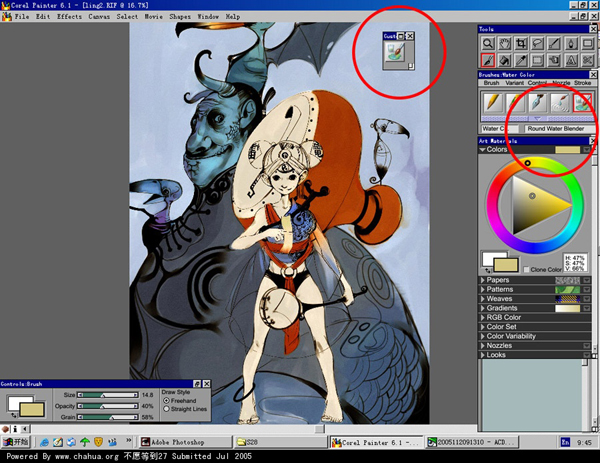Image resolution: width=600 pixels, height=463 pixels.
Task: Click the Size slider track
Action: point(108,395)
